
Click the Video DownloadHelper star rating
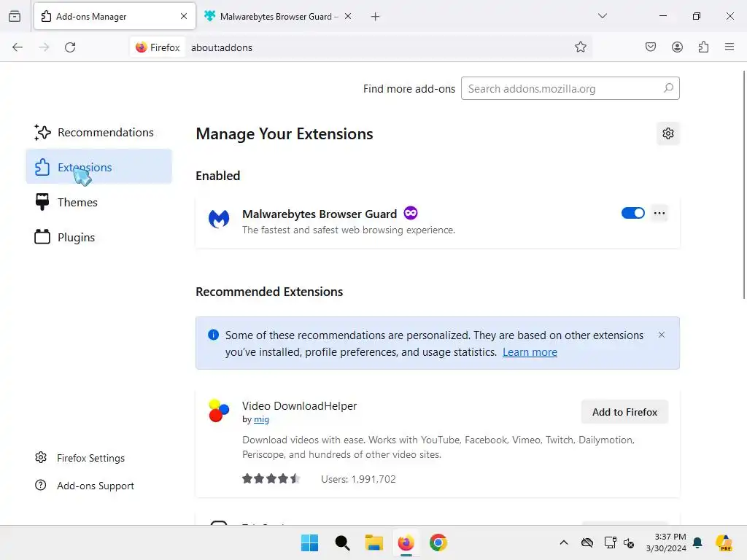tap(271, 478)
